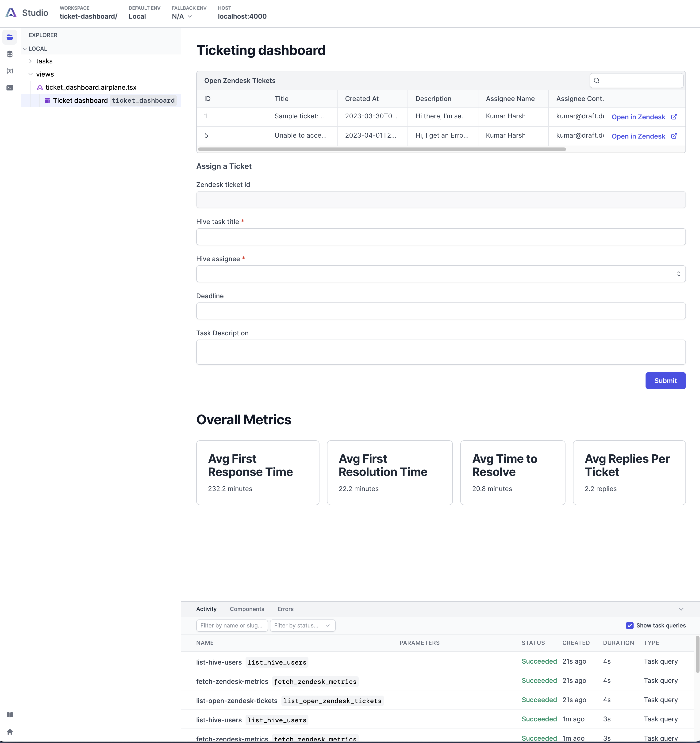Click the ID column header
The image size is (700, 743).
(x=232, y=99)
